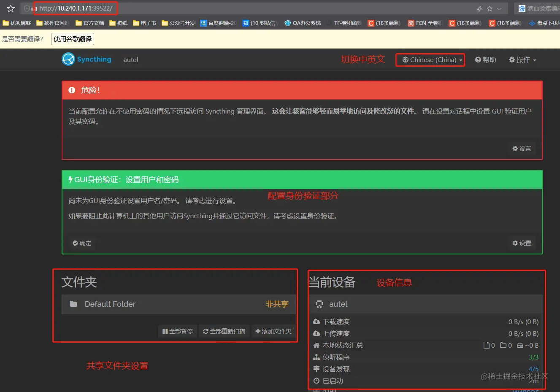Image resolution: width=560 pixels, height=392 pixels.
Task: Open the TF-卷积函数 bookmark
Action: click(344, 23)
